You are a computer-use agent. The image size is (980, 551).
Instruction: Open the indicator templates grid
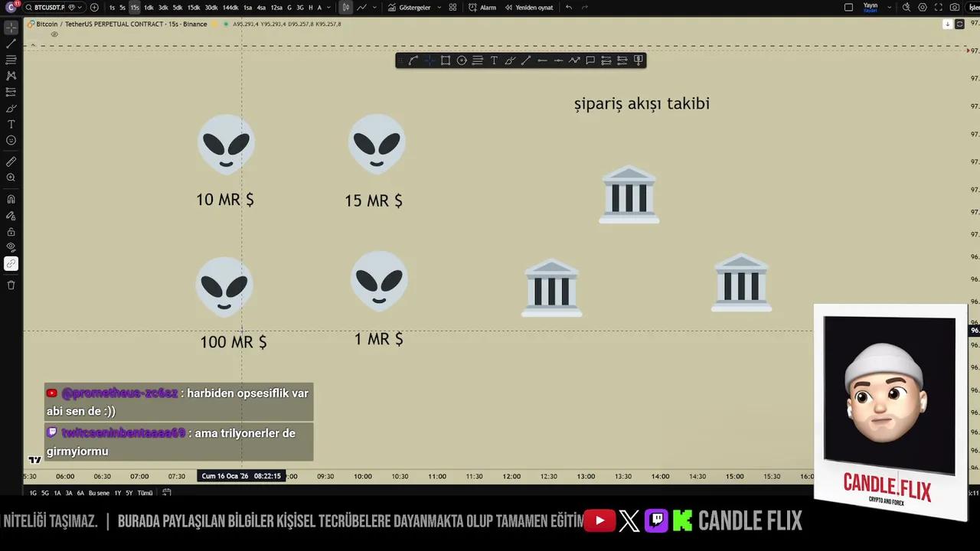[452, 8]
